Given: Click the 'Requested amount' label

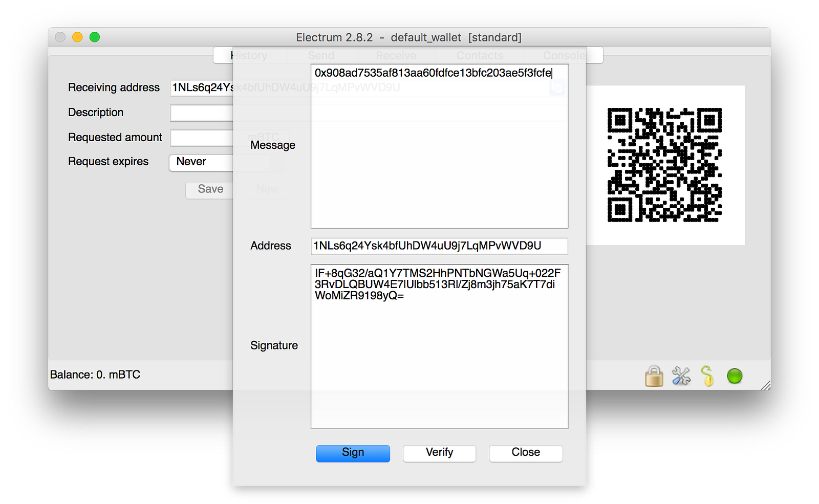Looking at the screenshot, I should pos(115,138).
